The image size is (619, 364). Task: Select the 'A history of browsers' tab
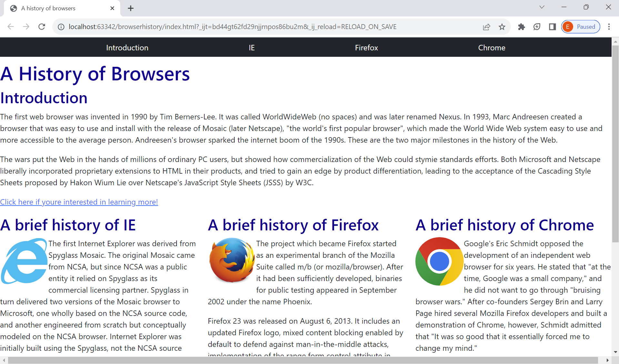(62, 8)
